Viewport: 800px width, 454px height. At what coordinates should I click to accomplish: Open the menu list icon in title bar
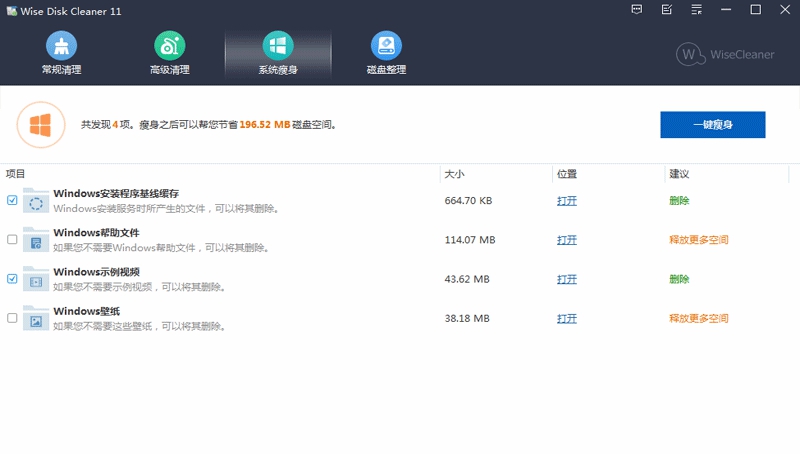pos(696,10)
